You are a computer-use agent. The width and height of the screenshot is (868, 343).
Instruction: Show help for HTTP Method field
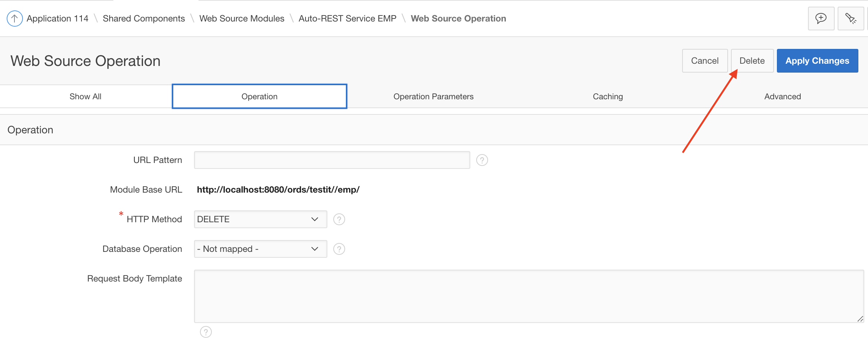339,219
